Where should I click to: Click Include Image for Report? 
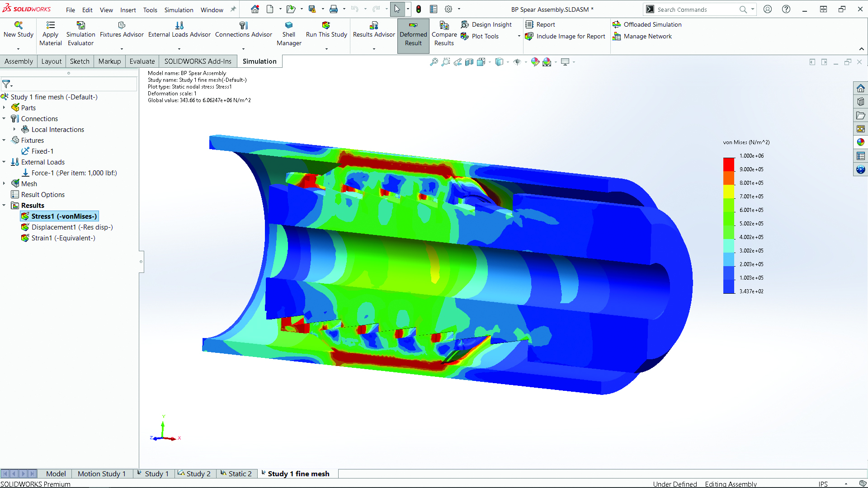[565, 36]
